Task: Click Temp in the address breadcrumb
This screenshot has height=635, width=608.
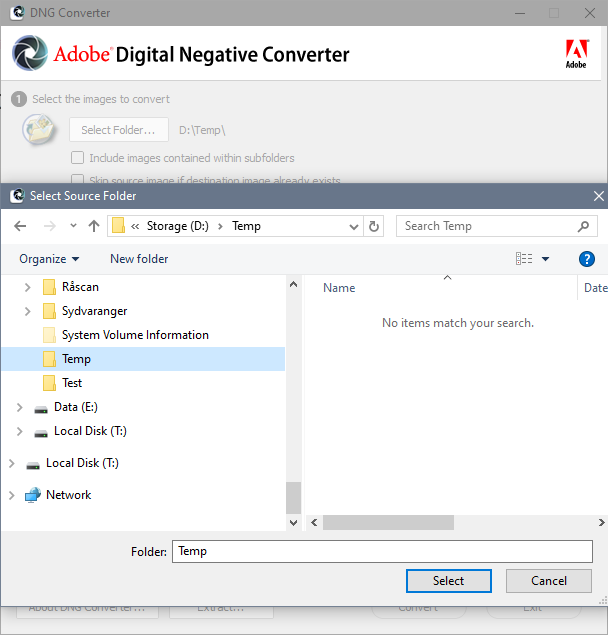Action: [246, 226]
